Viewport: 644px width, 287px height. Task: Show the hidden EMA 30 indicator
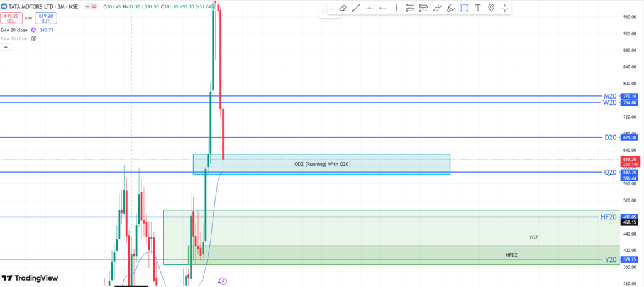34,38
